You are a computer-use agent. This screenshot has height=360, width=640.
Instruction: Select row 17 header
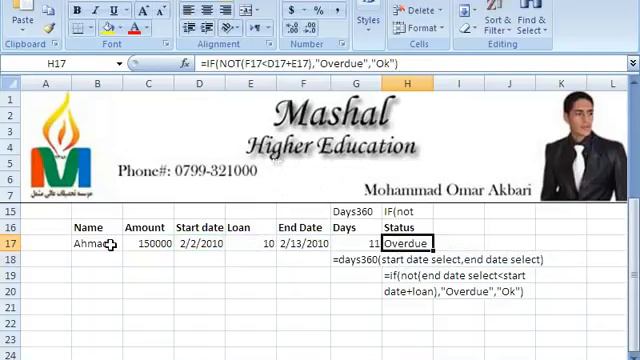10,244
